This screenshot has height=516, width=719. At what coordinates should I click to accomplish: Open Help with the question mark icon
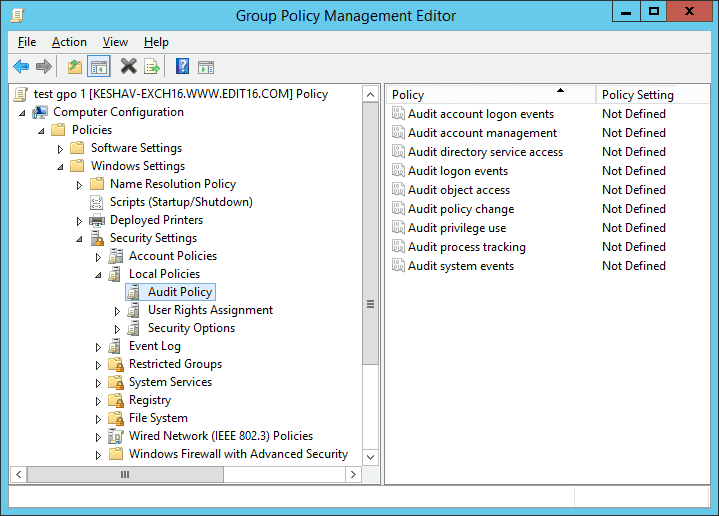183,67
